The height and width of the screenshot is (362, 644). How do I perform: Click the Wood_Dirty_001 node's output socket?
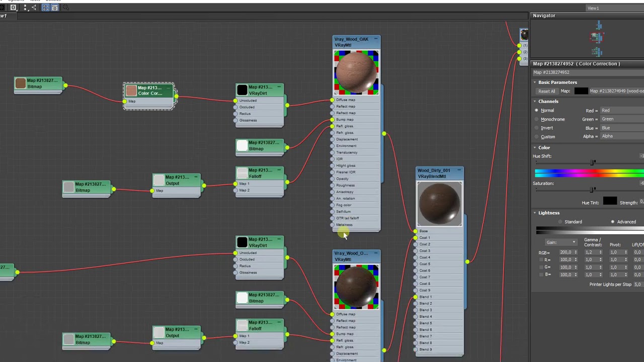(467, 261)
